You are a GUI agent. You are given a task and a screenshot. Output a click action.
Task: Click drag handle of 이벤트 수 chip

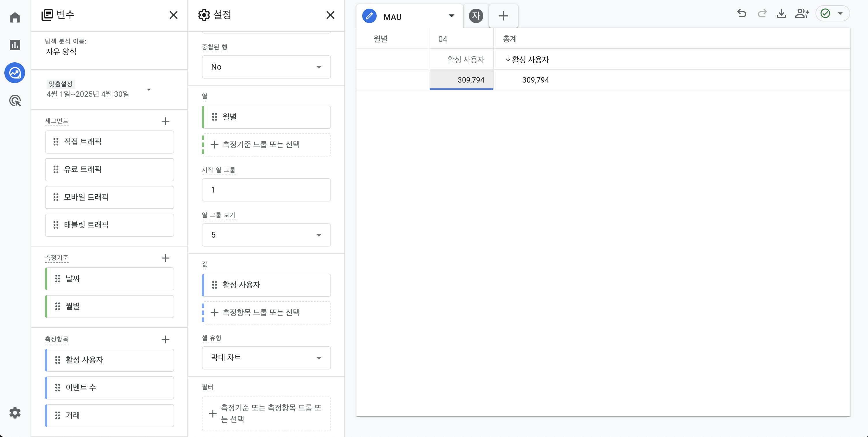58,387
